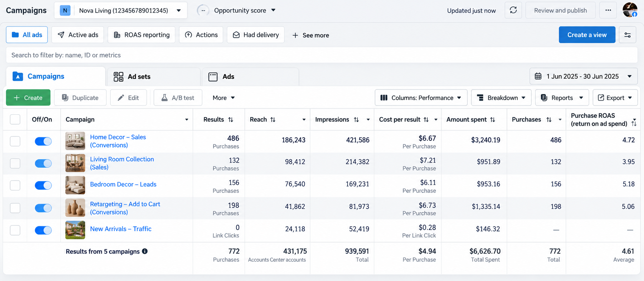Open Nova Living account dropdown
Viewport: 644px width, 281px height.
point(121,11)
